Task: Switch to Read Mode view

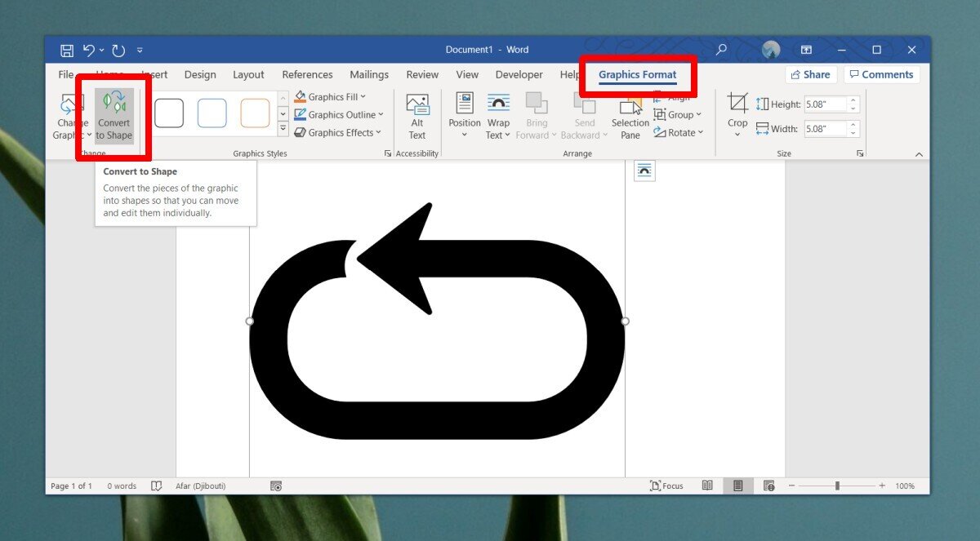Action: (706, 486)
